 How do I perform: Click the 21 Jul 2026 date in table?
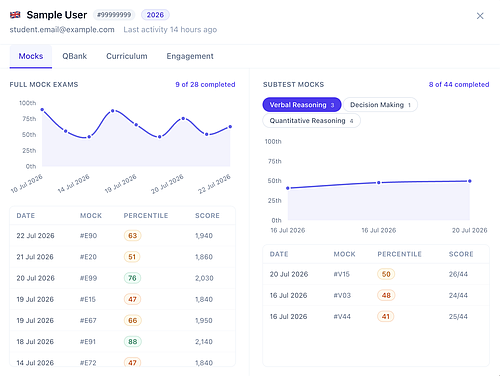point(35,257)
